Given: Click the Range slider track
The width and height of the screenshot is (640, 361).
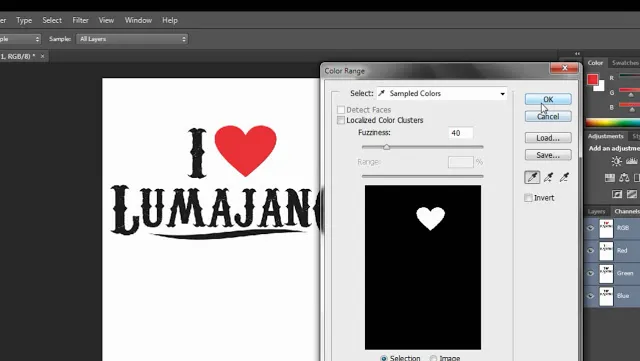Looking at the screenshot, I should point(422,176).
